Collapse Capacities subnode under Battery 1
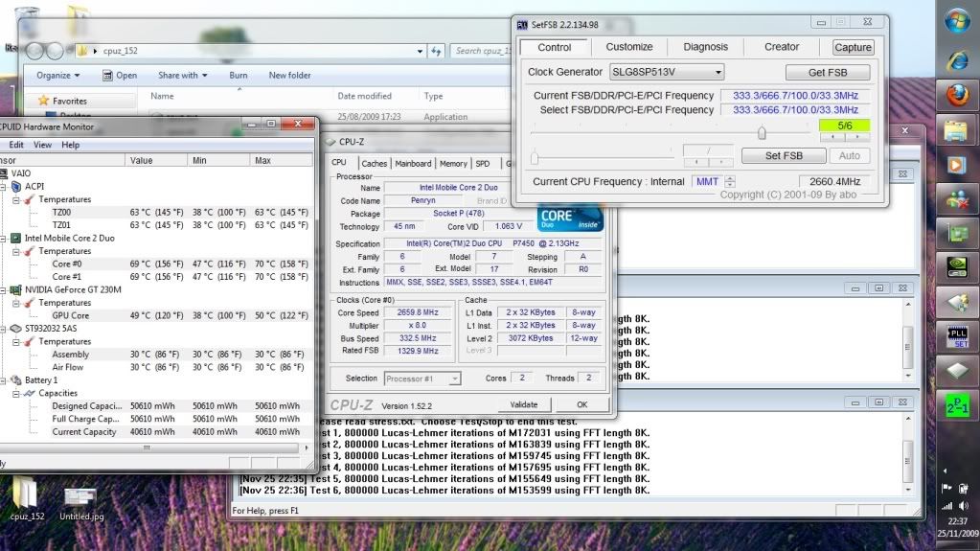This screenshot has height=551, width=980. [x=16, y=394]
